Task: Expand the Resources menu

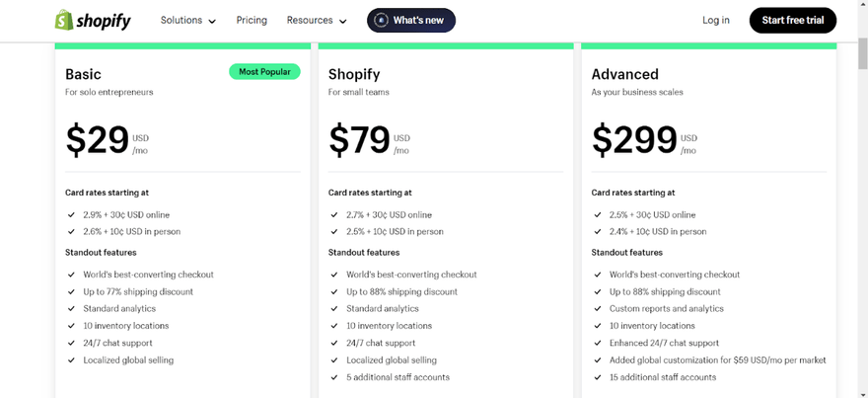Action: pos(317,21)
